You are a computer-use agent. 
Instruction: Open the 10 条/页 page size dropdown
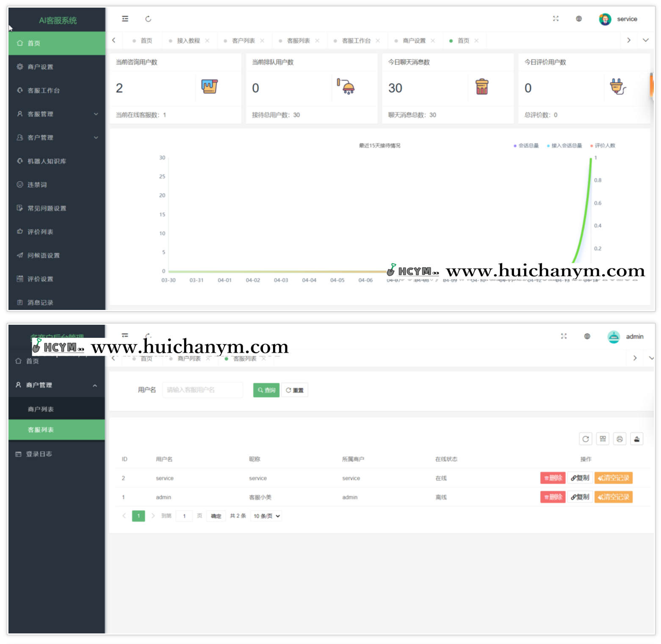point(267,516)
